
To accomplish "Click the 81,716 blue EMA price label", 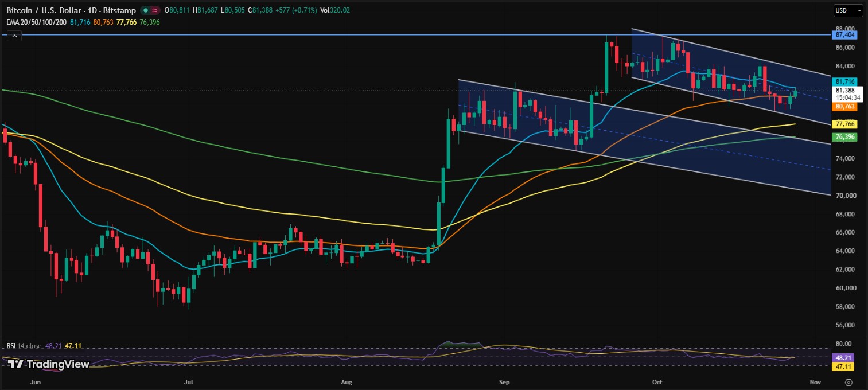I will tap(846, 82).
